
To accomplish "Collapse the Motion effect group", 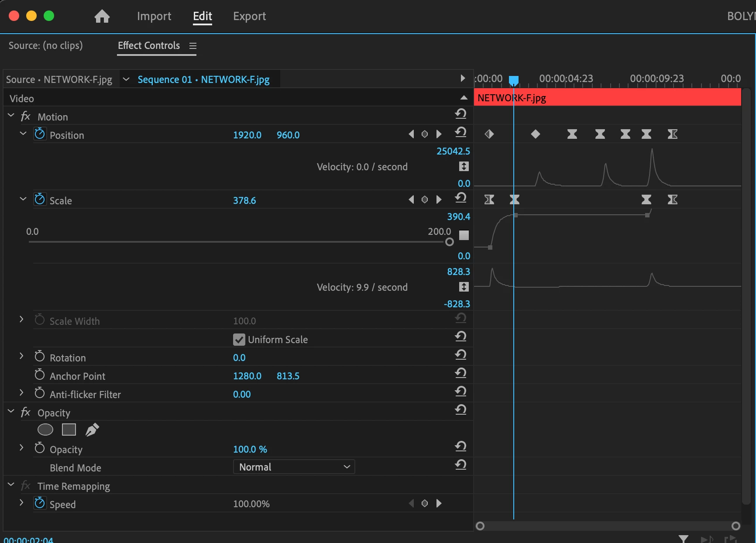I will [x=11, y=115].
